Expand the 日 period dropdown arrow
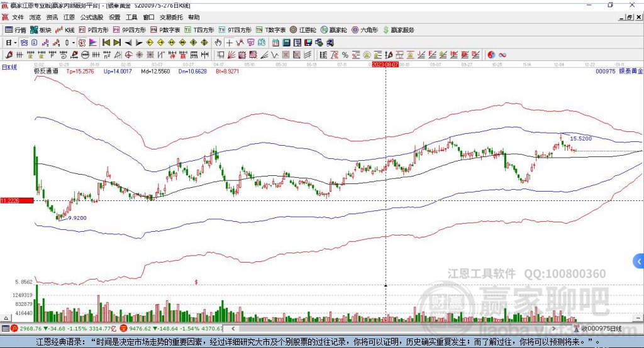Screen dimensions: 644x348 [15, 43]
